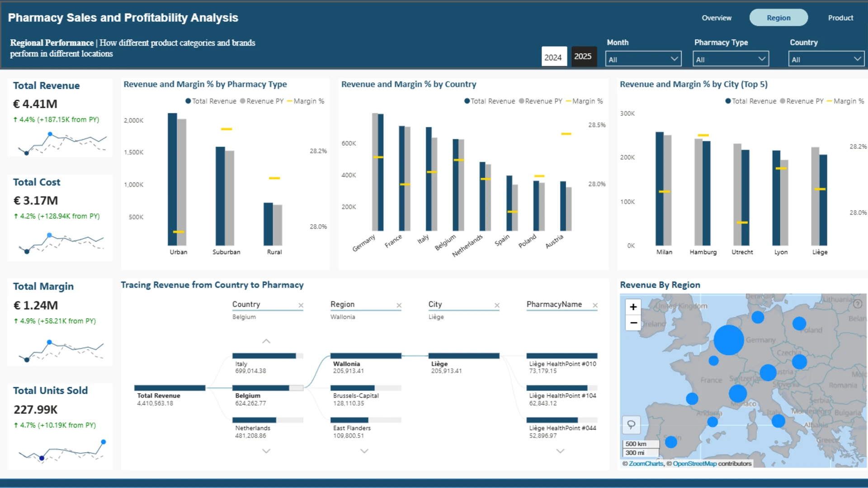The height and width of the screenshot is (488, 868).
Task: Remove the City level x icon
Action: pos(497,305)
